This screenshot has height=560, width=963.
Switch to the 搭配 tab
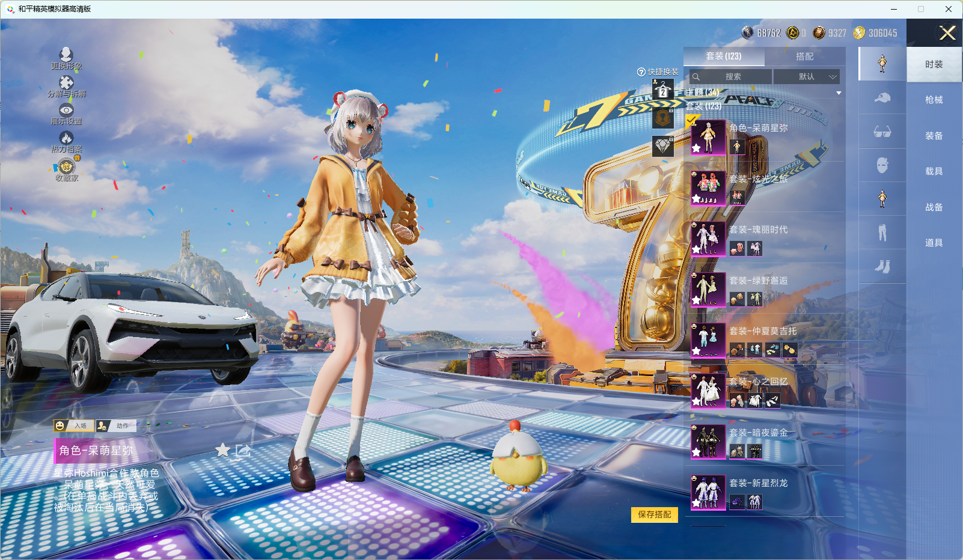[805, 56]
